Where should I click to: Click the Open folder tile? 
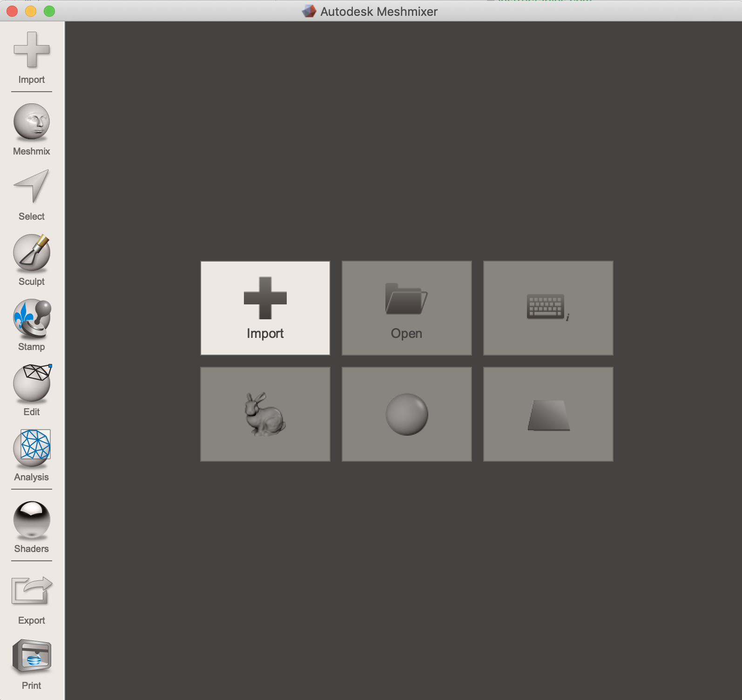click(x=407, y=308)
